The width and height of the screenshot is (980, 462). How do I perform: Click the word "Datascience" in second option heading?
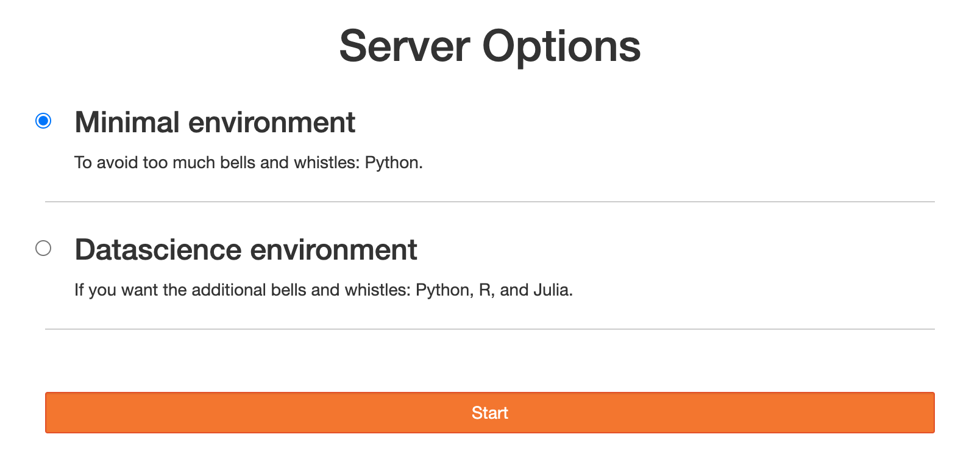coord(158,249)
